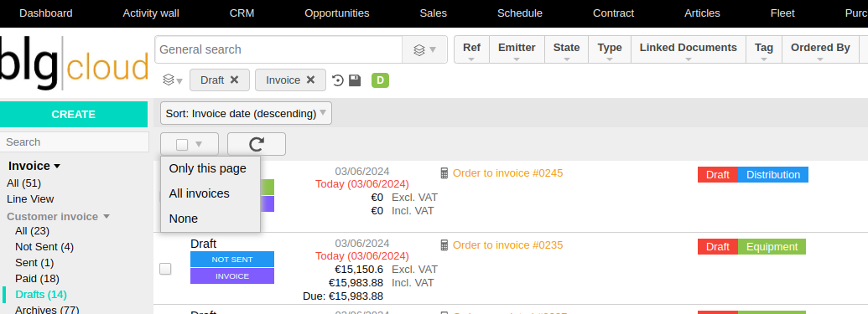Click the layers icon in General search
The width and height of the screenshot is (868, 314).
click(419, 49)
